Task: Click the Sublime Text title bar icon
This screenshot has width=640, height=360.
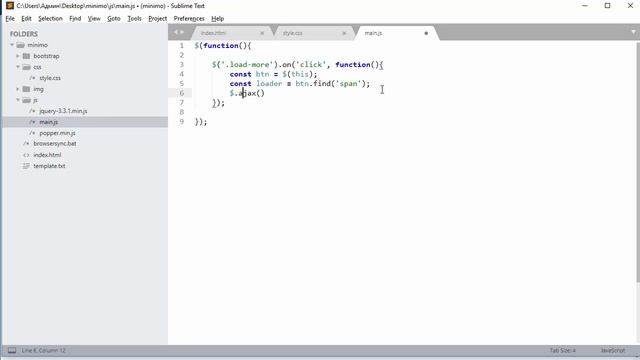Action: click(10, 6)
